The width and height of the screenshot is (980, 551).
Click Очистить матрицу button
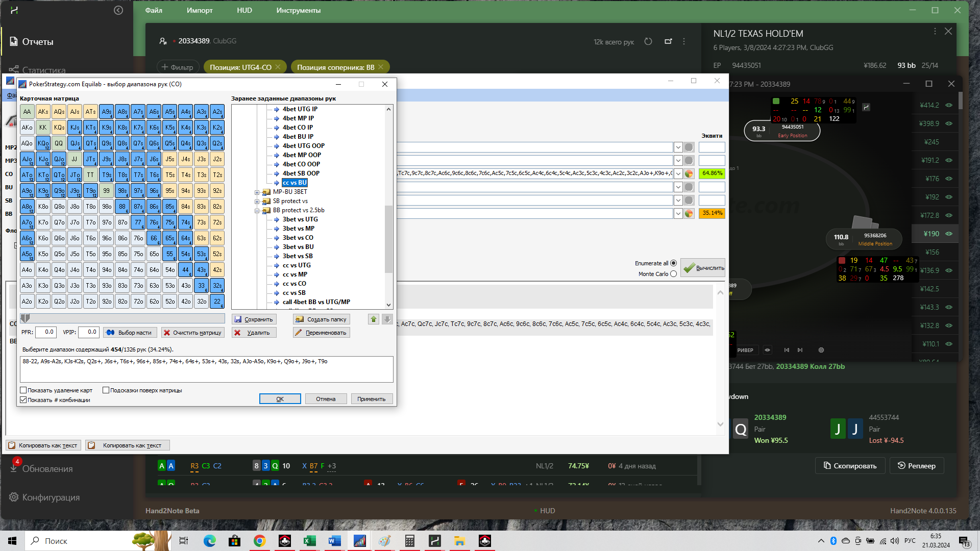pos(193,333)
